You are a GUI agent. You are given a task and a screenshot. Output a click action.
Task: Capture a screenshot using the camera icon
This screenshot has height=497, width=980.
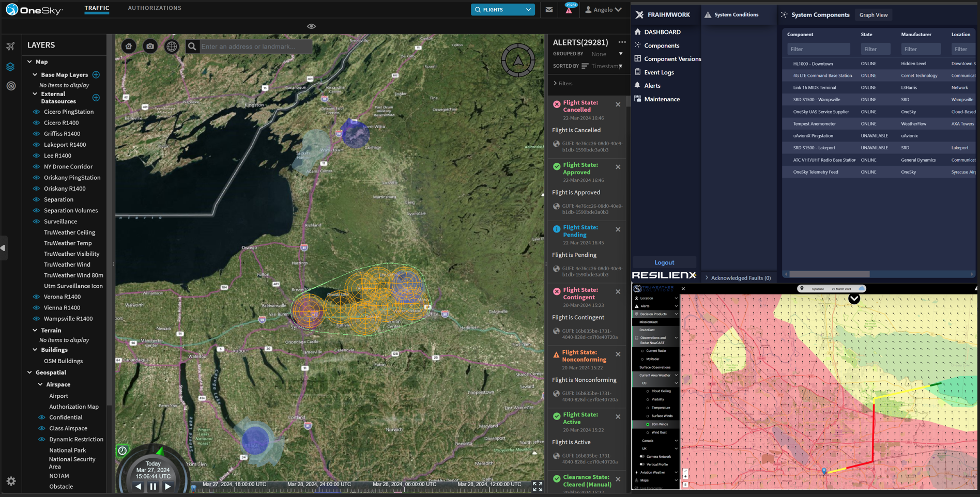point(150,46)
